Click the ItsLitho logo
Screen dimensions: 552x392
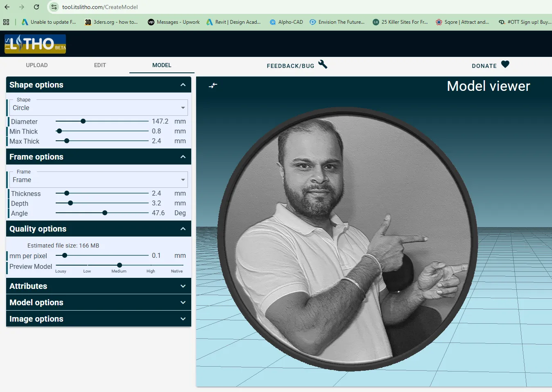coord(35,44)
